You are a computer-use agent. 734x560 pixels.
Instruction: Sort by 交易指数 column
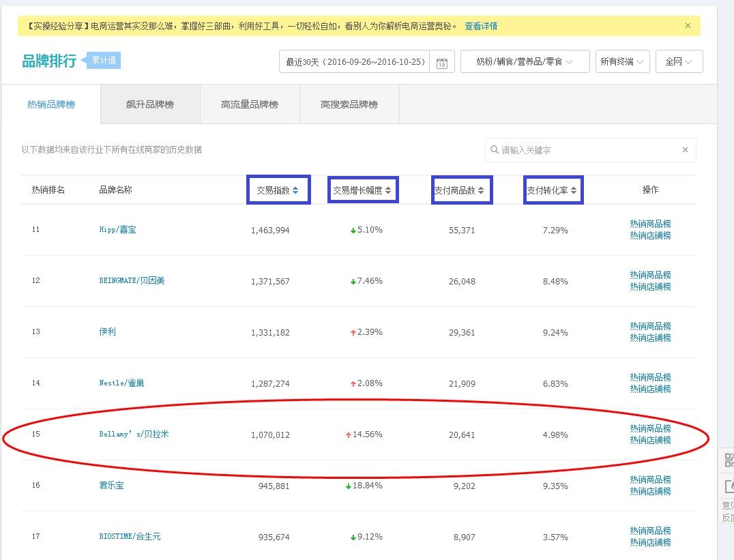pyautogui.click(x=278, y=190)
